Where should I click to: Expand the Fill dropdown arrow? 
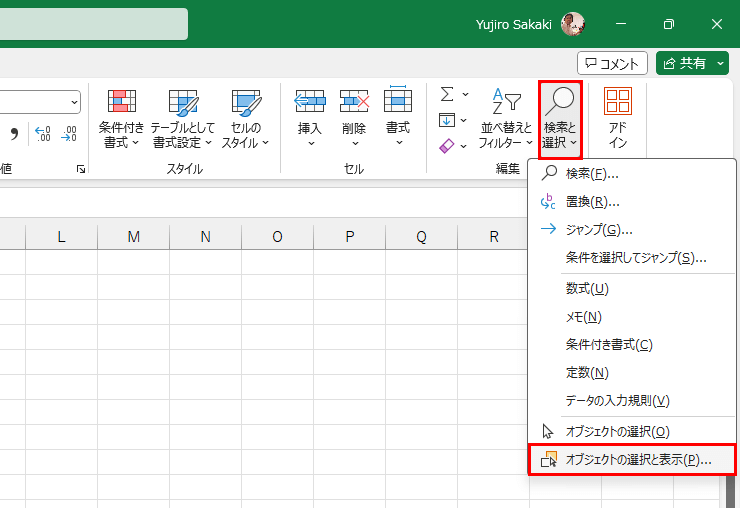(463, 121)
